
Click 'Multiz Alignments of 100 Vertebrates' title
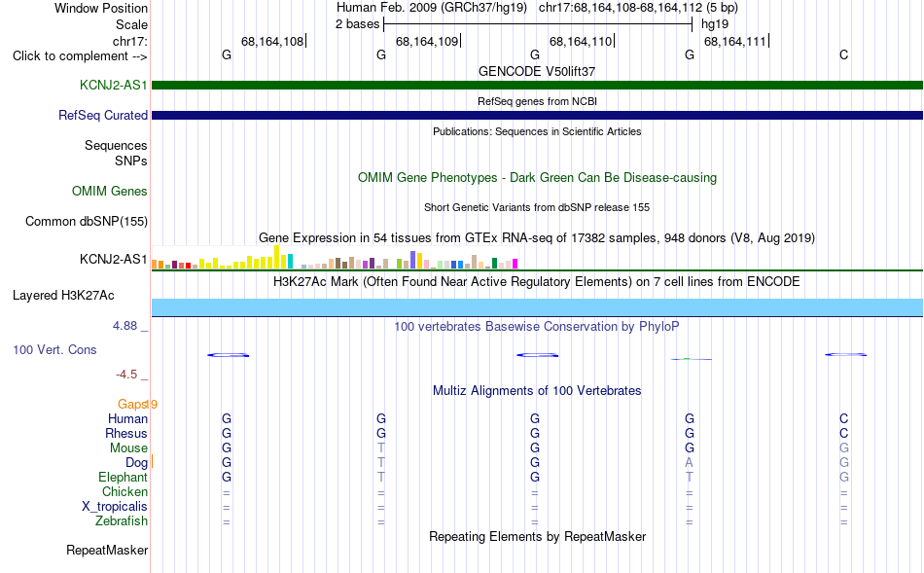point(537,391)
